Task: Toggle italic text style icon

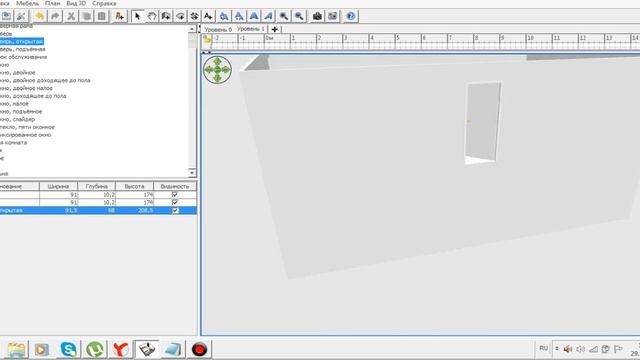Action: pyautogui.click(x=269, y=16)
